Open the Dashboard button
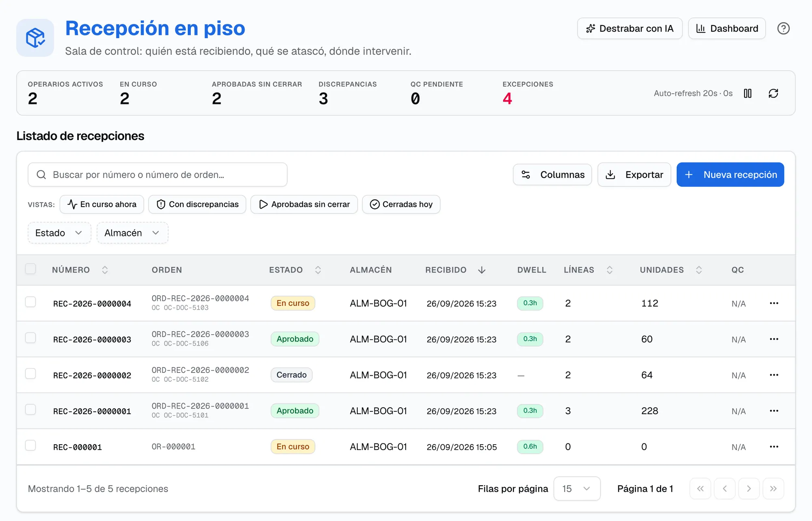Image resolution: width=812 pixels, height=521 pixels. coord(727,28)
